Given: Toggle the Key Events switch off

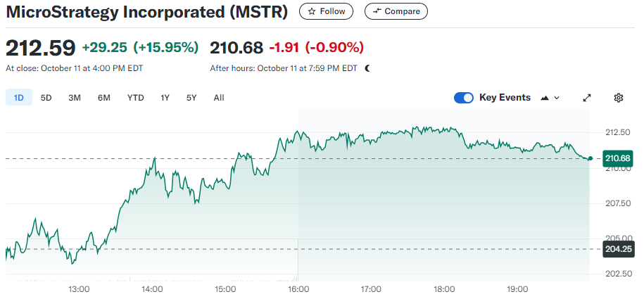Looking at the screenshot, I should (464, 98).
